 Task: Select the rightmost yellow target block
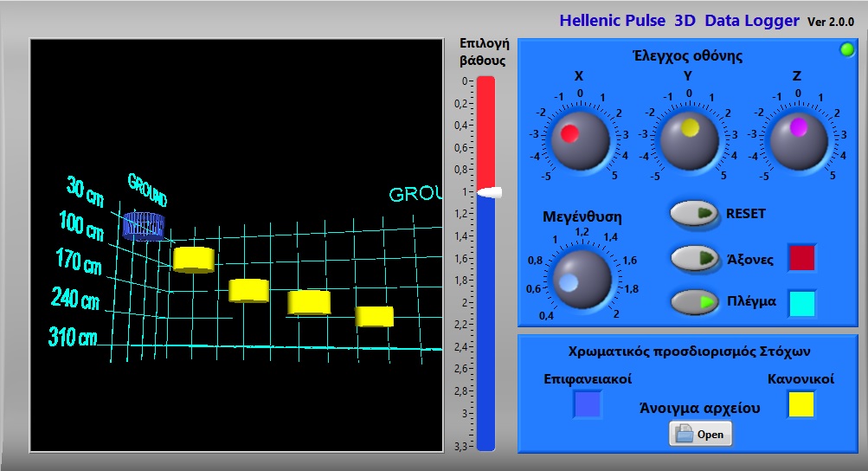[x=375, y=316]
